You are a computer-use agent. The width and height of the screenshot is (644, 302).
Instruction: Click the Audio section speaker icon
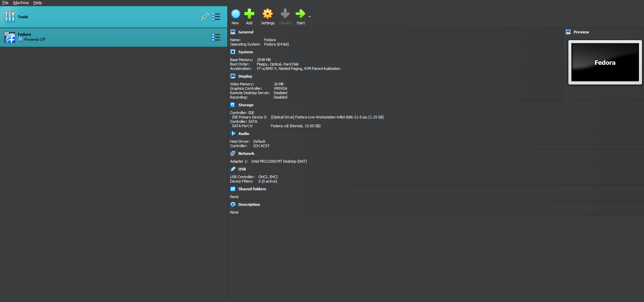(x=233, y=134)
